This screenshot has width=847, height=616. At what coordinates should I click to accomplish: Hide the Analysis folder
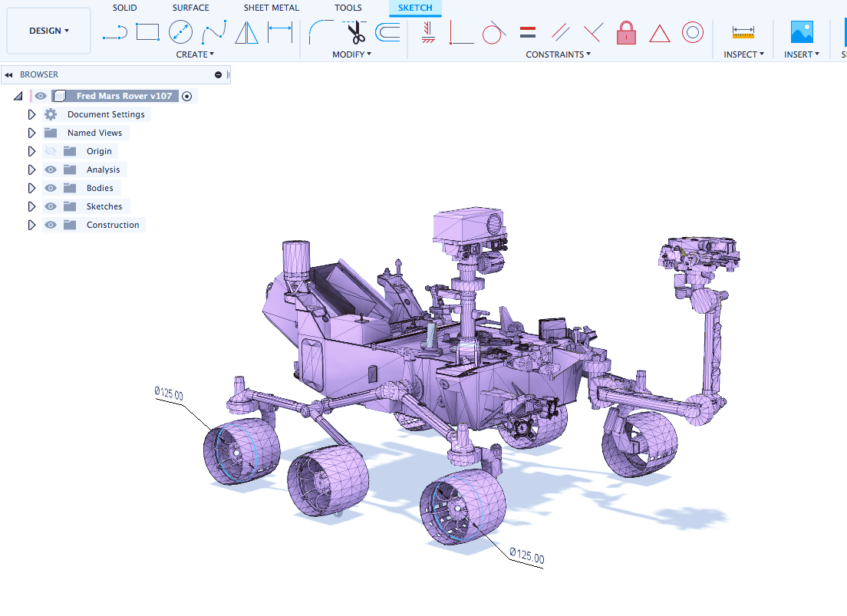tap(50, 170)
